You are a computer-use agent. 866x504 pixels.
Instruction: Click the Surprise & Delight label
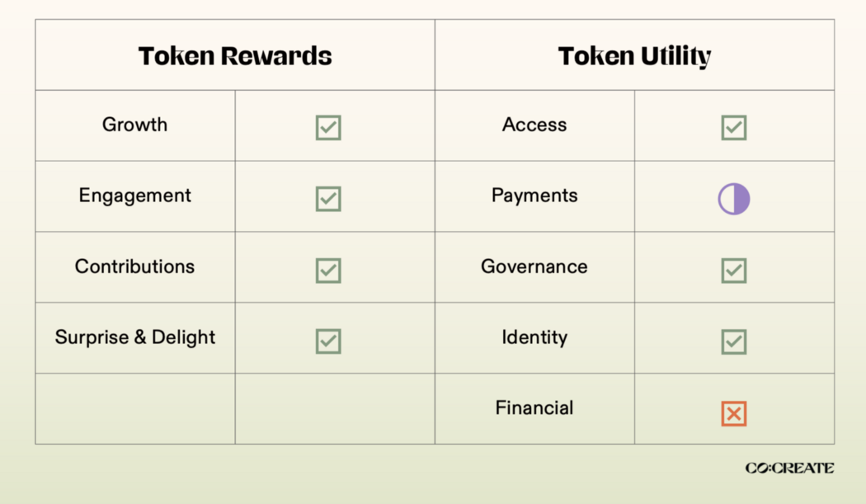tap(134, 337)
